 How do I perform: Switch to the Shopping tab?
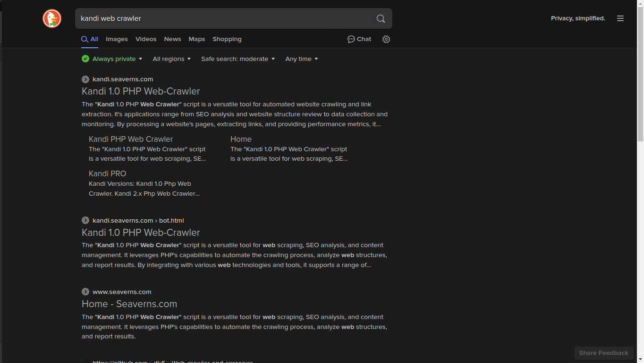[x=227, y=39]
